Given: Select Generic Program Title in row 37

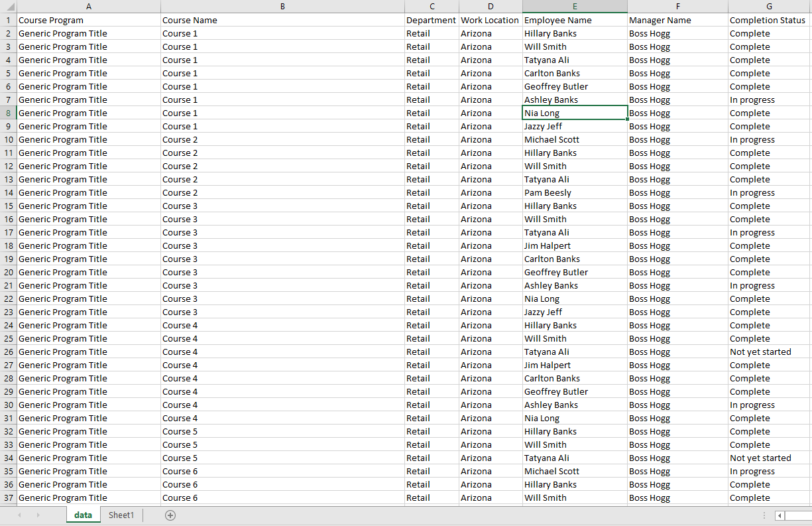Looking at the screenshot, I should tap(89, 497).
